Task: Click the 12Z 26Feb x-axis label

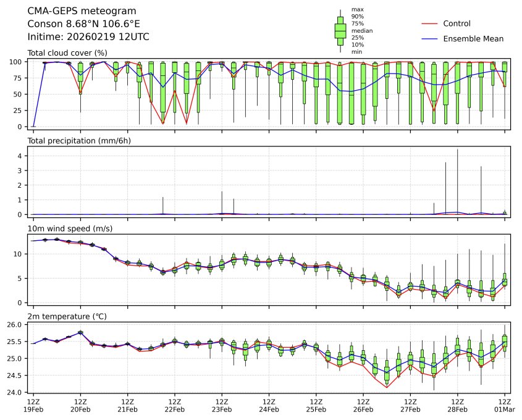Action: click(x=363, y=406)
